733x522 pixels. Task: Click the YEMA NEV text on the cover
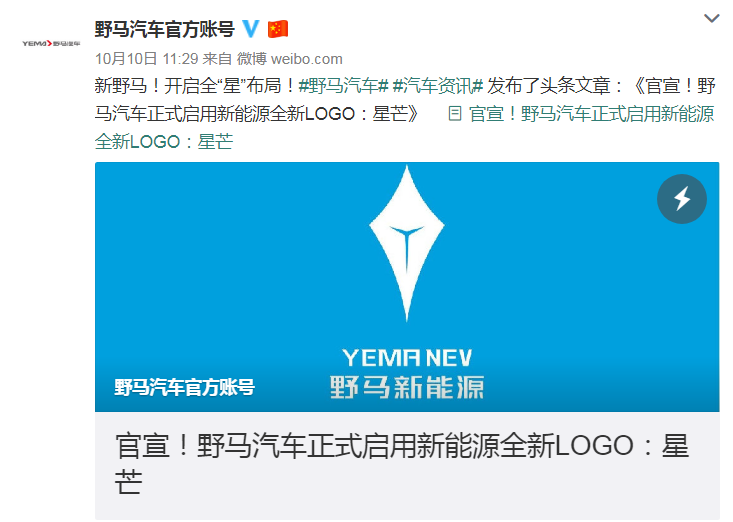click(x=407, y=358)
